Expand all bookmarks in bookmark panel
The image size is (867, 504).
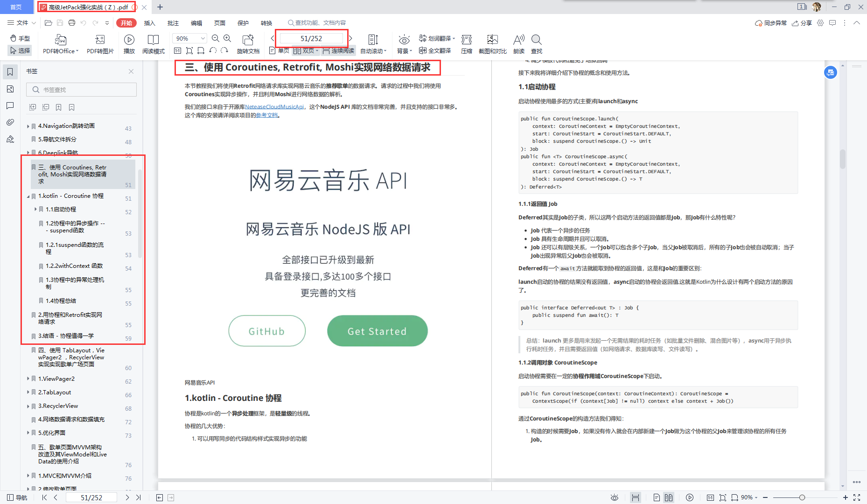[33, 107]
